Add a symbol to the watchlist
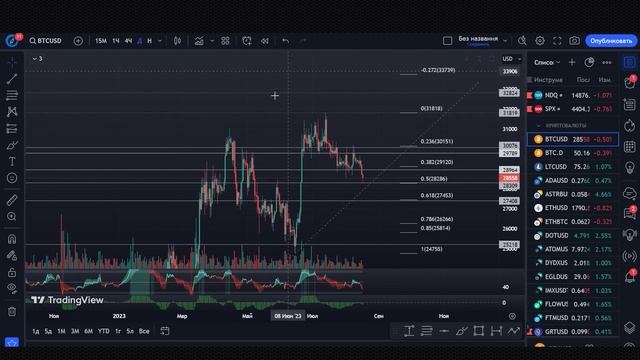640x360 pixels. coord(572,62)
